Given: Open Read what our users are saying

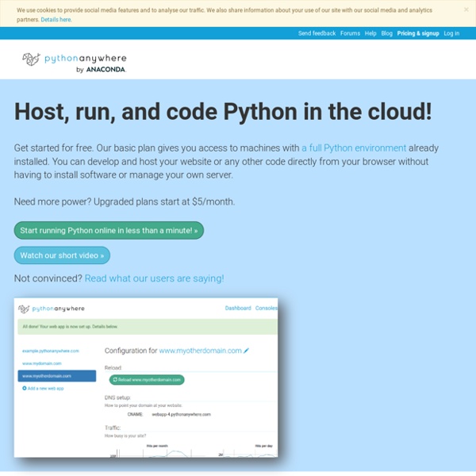Looking at the screenshot, I should click(x=154, y=278).
